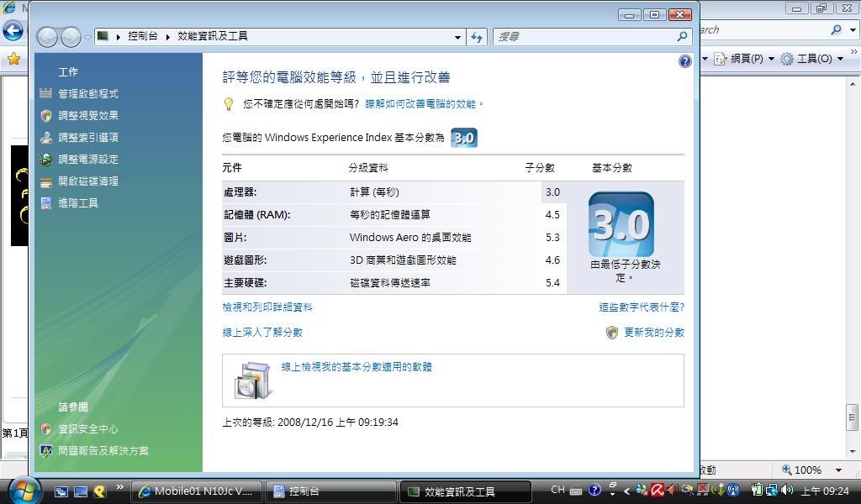The width and height of the screenshot is (861, 504).
Task: Click the shield icon next to 更新我的分數
Action: pyautogui.click(x=612, y=333)
